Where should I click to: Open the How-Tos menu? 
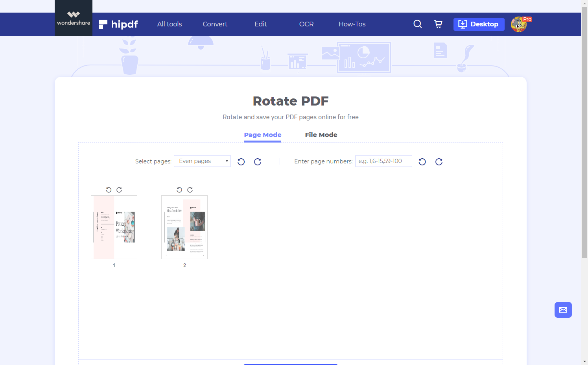pos(352,24)
